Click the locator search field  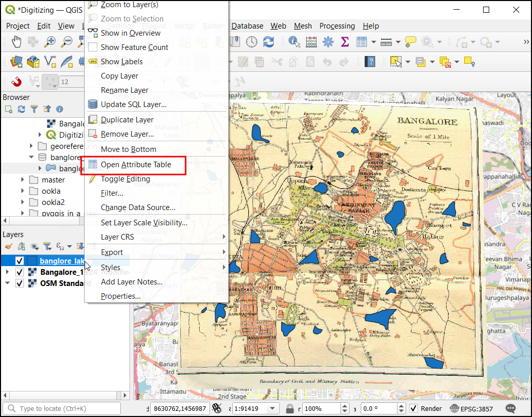(62, 408)
